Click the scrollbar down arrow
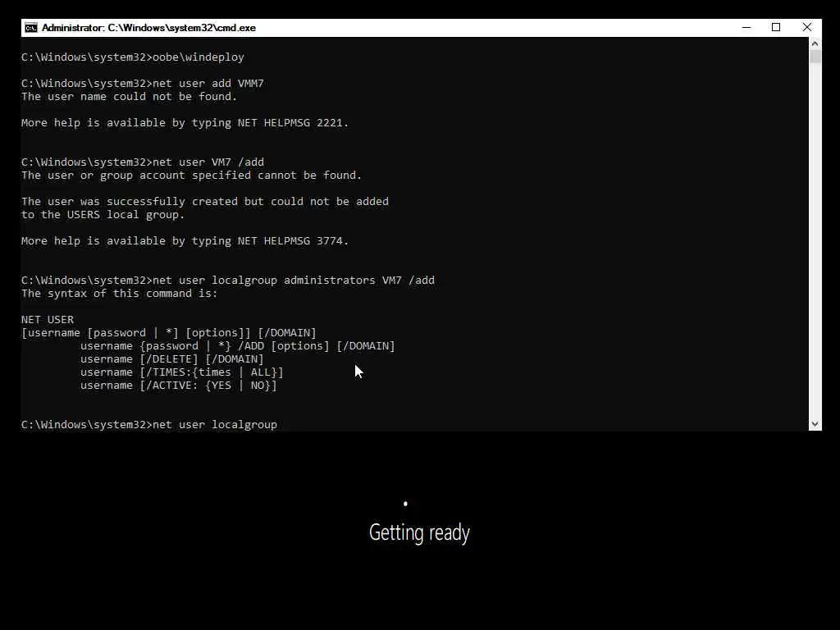The height and width of the screenshot is (630, 840). (x=815, y=424)
